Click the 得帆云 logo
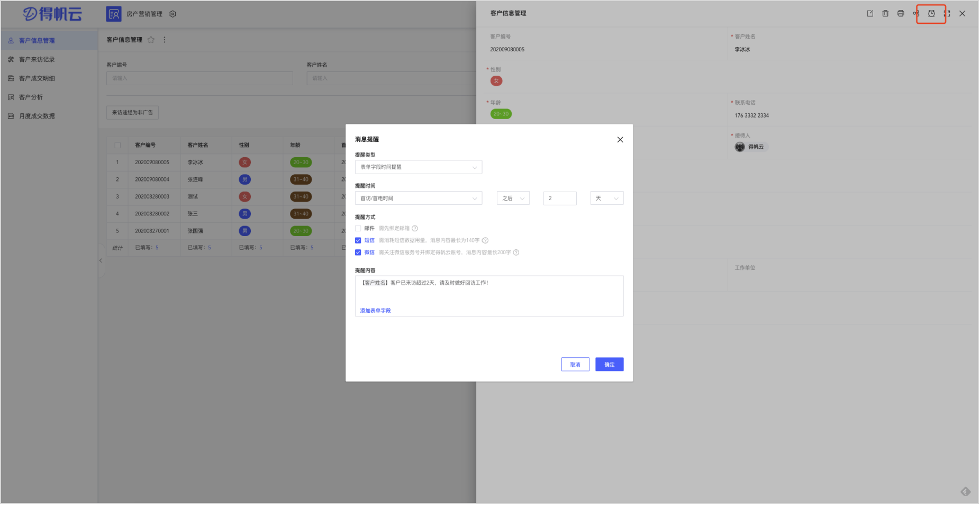Viewport: 980px width, 505px height. pos(52,14)
